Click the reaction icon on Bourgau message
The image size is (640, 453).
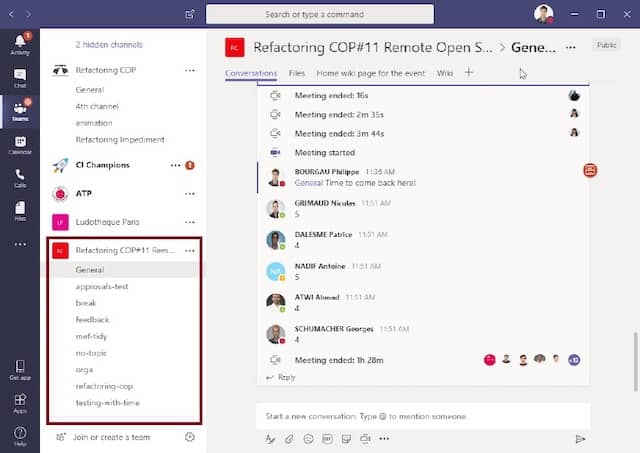[x=590, y=170]
